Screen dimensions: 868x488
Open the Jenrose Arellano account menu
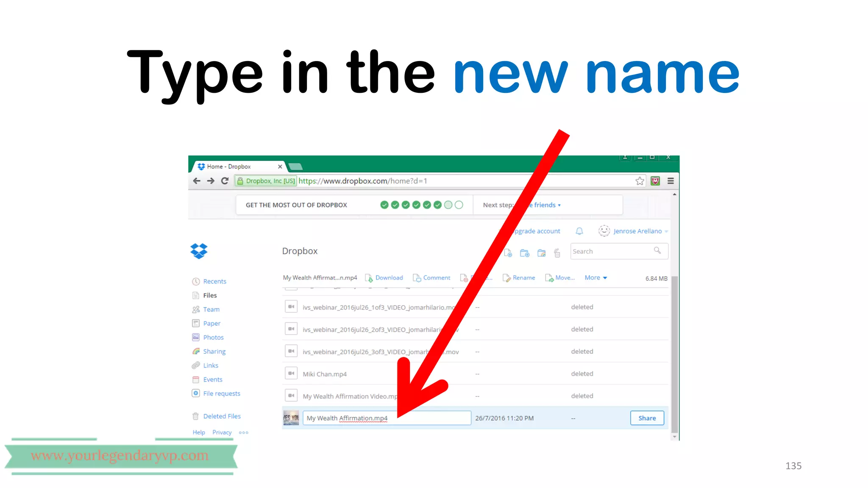point(633,231)
